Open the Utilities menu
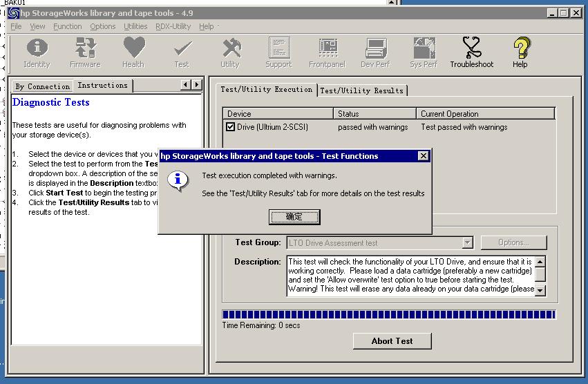This screenshot has width=588, height=384. (x=135, y=27)
